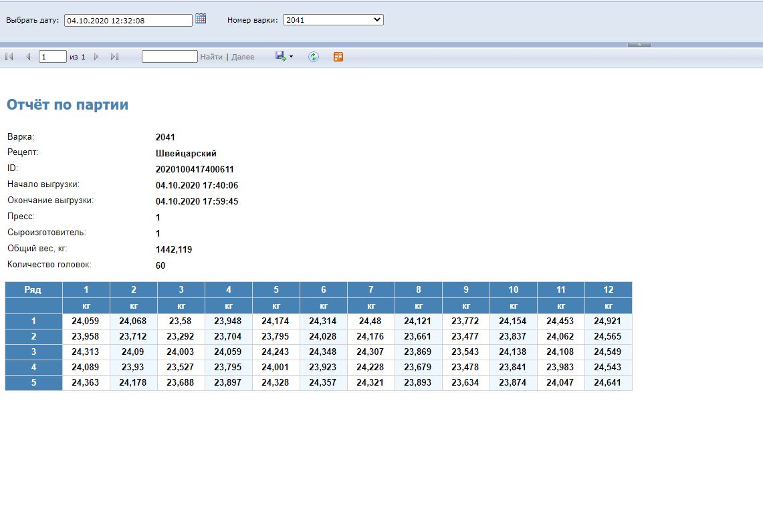This screenshot has width=763, height=532.
Task: Expand the export format dropdown arrow
Action: 291,57
